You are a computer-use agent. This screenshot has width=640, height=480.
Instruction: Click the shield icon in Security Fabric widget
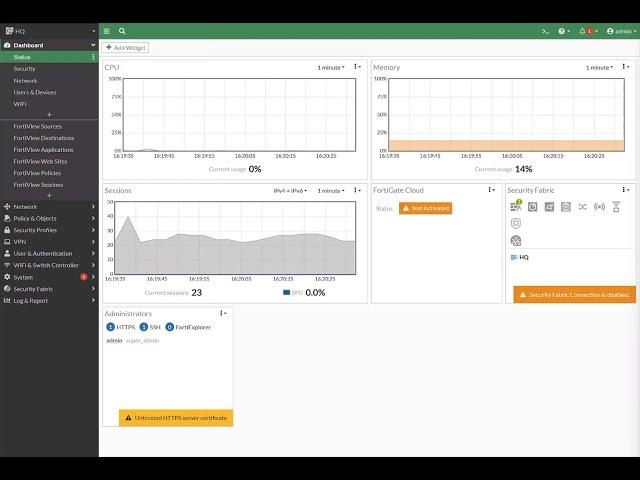(516, 223)
